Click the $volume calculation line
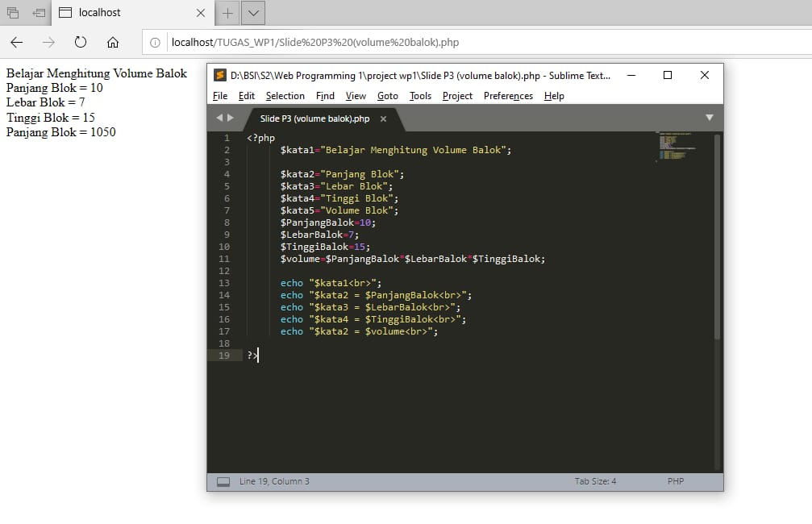 (413, 259)
